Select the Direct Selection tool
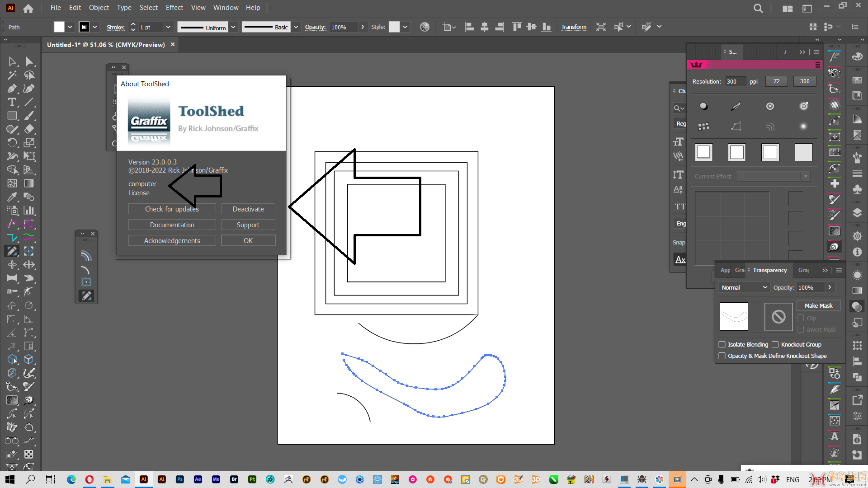868x488 pixels. 29,61
